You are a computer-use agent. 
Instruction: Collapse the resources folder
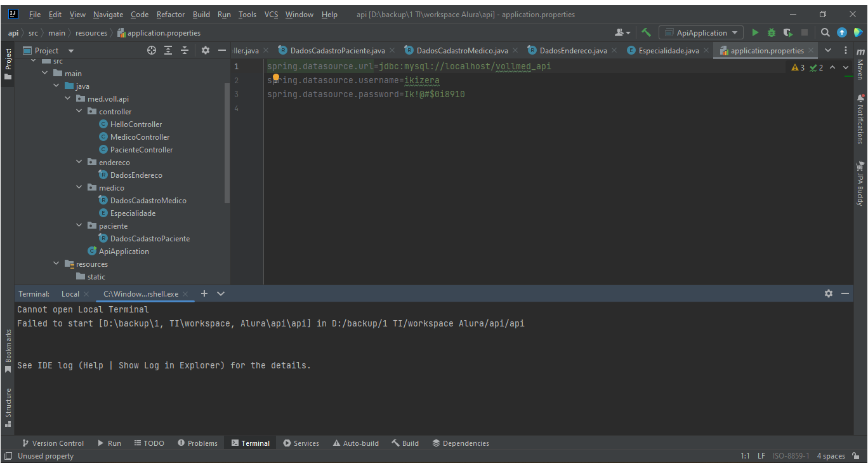coord(56,264)
